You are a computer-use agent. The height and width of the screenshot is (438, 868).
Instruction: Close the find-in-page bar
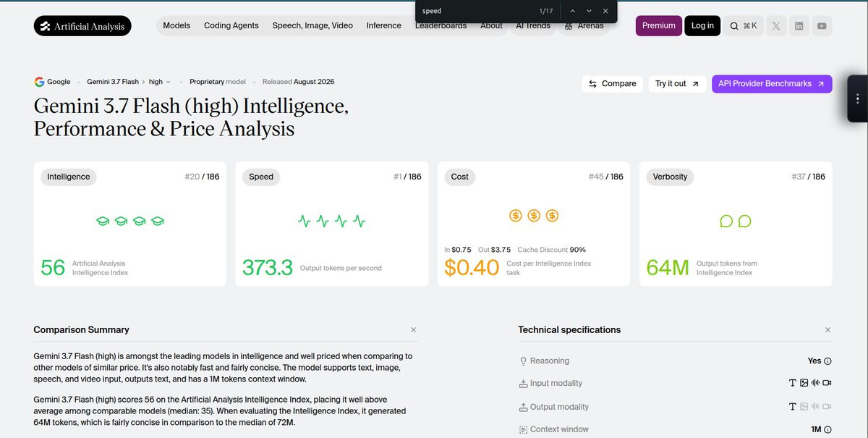605,11
